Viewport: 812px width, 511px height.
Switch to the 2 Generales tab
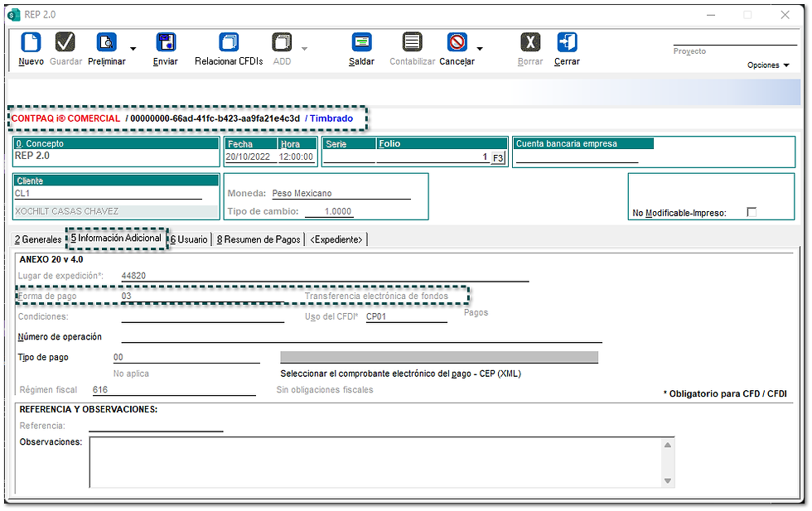click(x=38, y=239)
